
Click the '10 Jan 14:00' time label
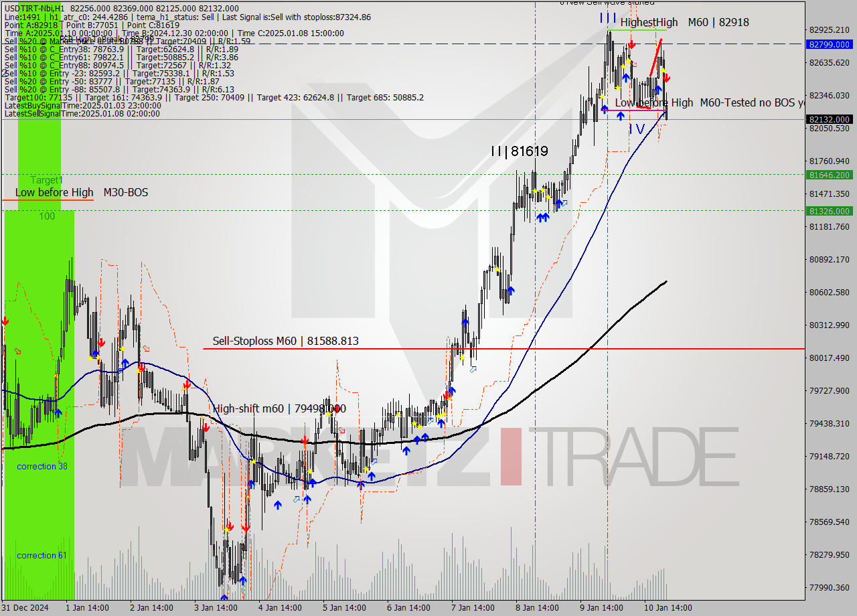(668, 608)
